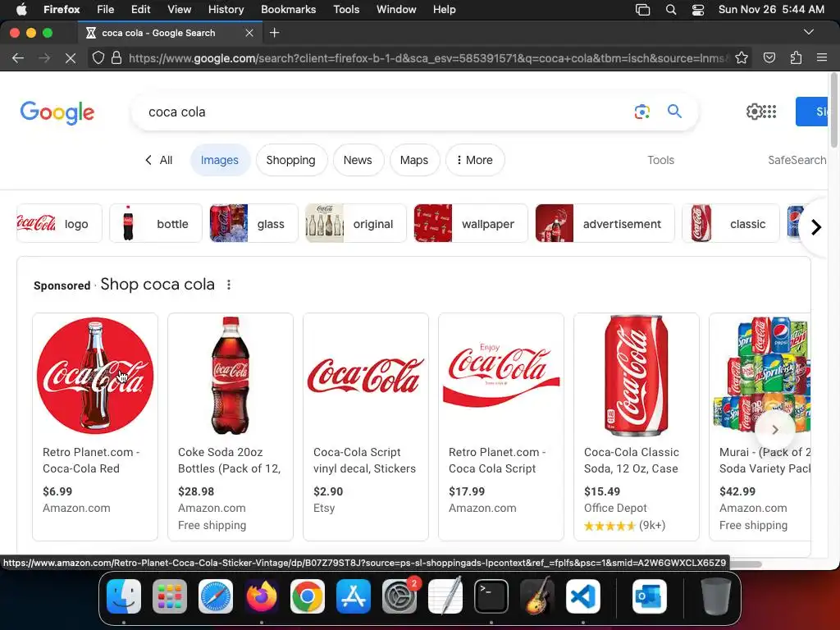Open macOS Control Center
The image size is (840, 630).
[x=697, y=10]
